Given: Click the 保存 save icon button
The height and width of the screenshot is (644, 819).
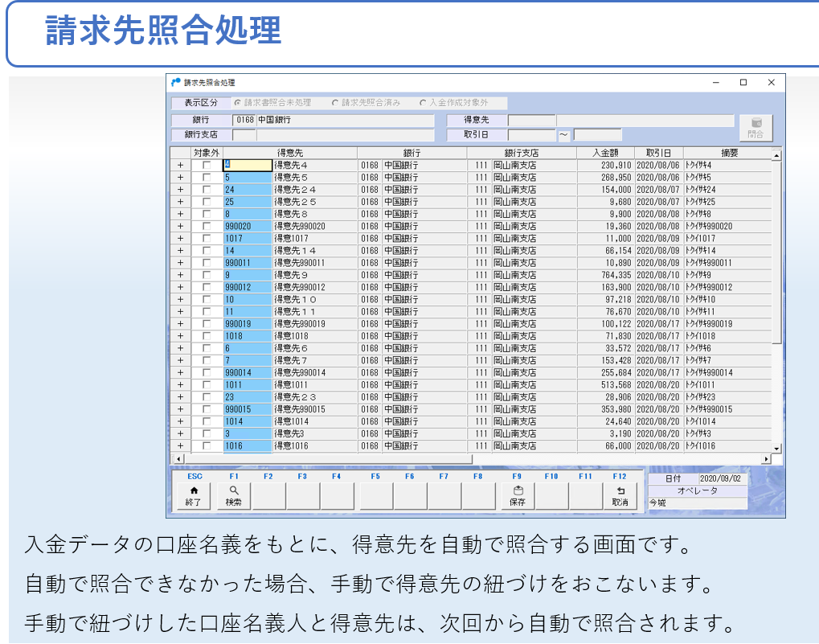Looking at the screenshot, I should (518, 495).
